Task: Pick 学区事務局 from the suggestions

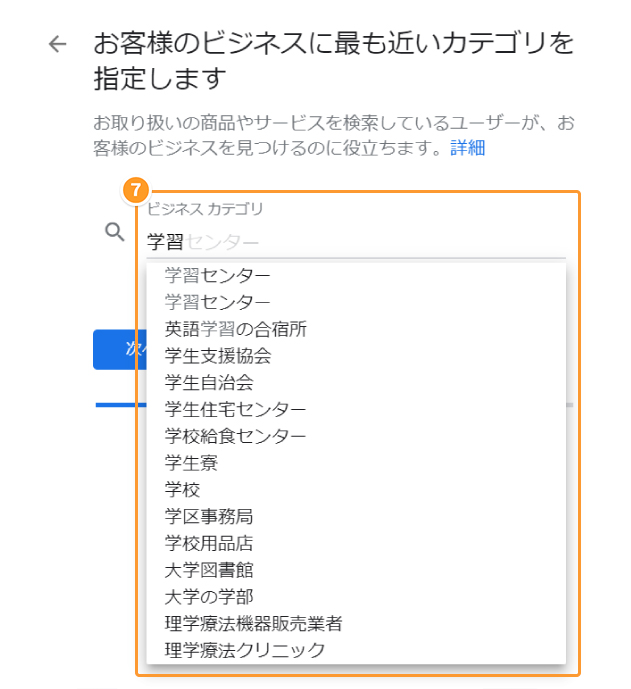Action: pos(356,516)
